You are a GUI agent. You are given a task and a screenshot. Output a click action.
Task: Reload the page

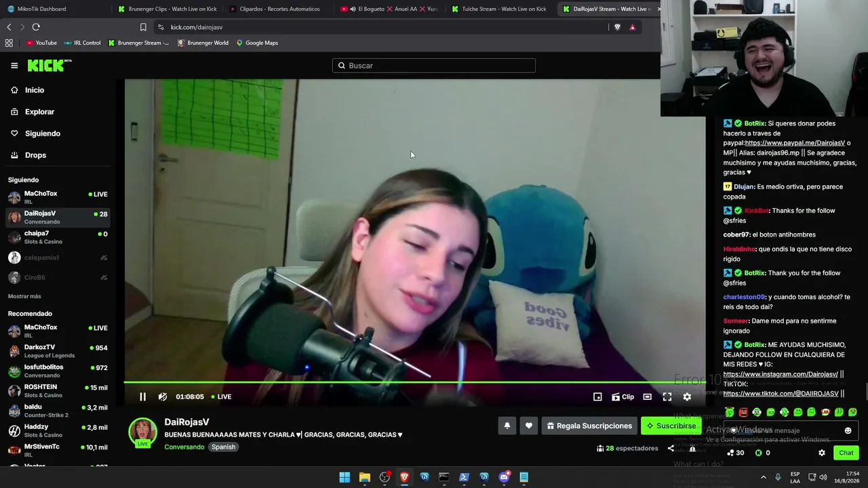point(36,27)
